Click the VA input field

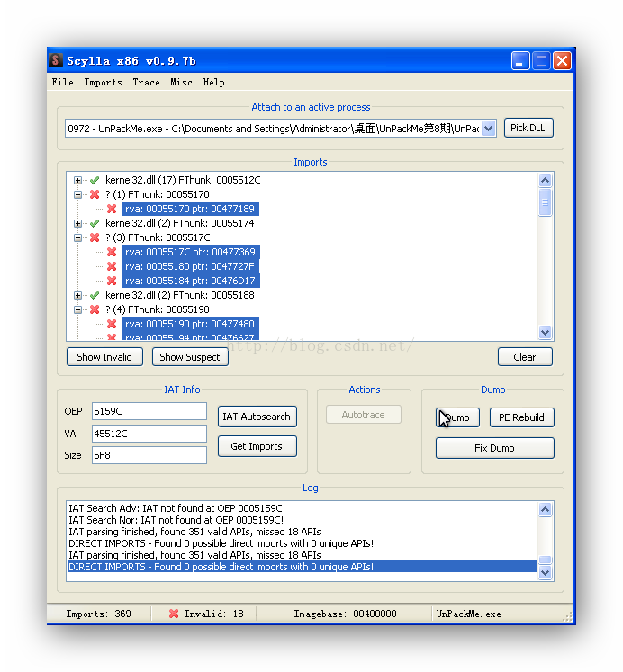[149, 434]
